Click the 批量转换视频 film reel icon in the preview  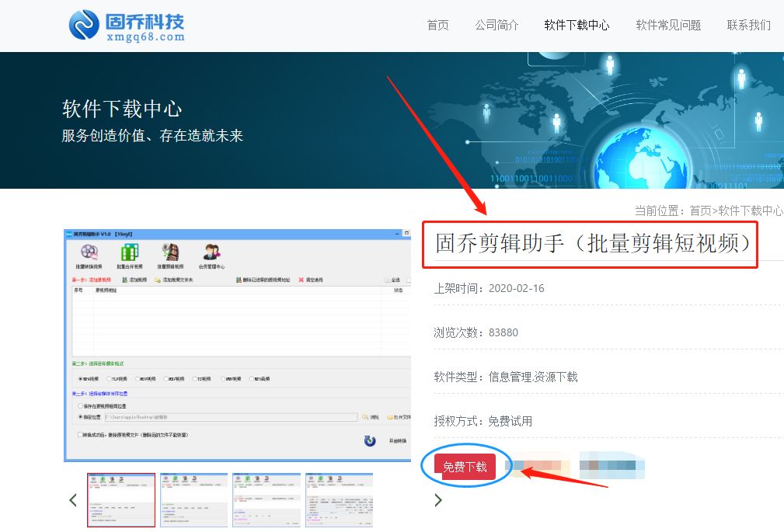[89, 252]
